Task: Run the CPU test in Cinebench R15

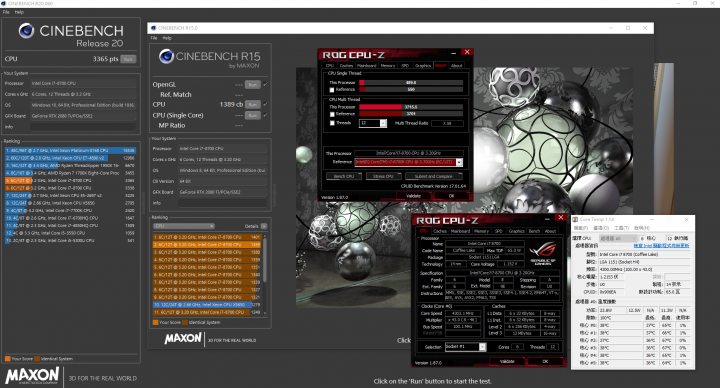Action: (x=253, y=105)
